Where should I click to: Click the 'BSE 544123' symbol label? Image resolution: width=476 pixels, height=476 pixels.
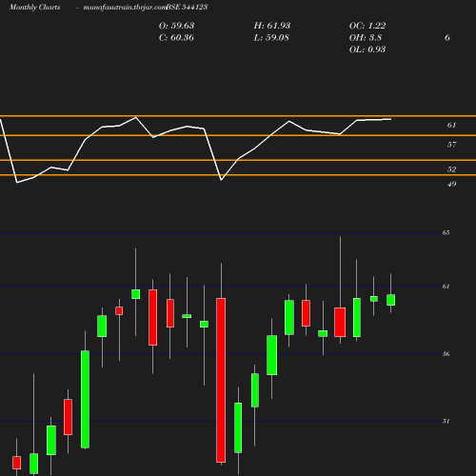(187, 7)
